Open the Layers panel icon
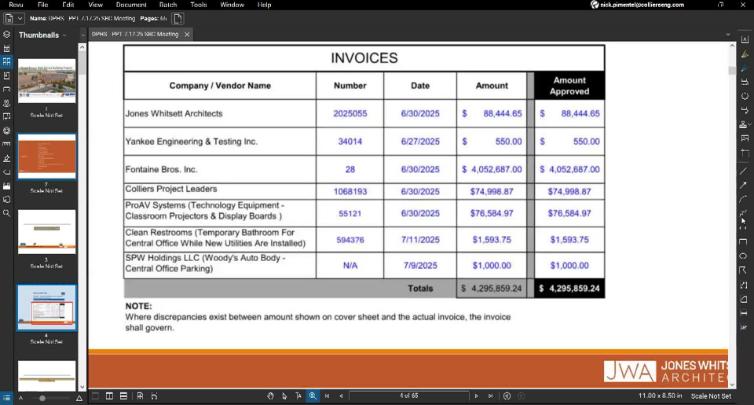This screenshot has width=754, height=405. (x=6, y=35)
